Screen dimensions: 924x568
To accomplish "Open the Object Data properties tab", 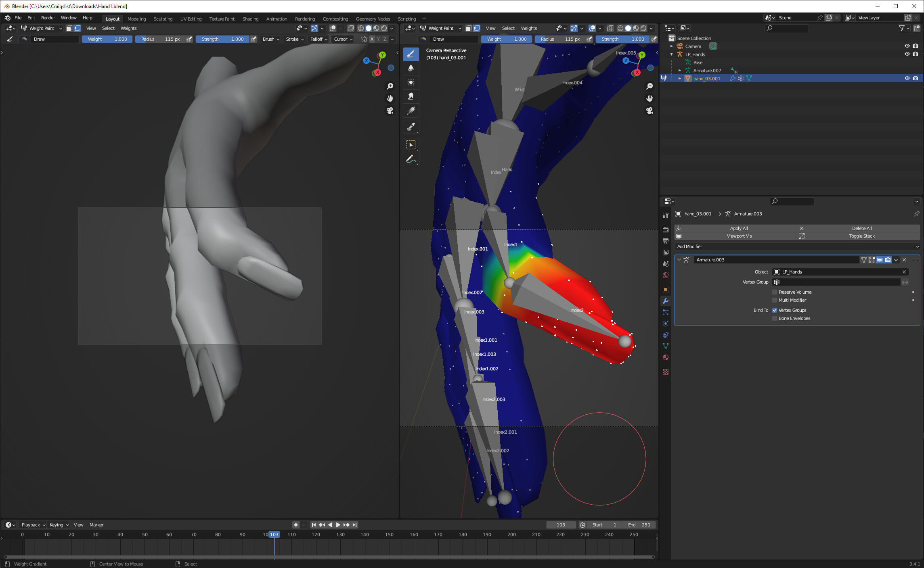I will pyautogui.click(x=666, y=346).
